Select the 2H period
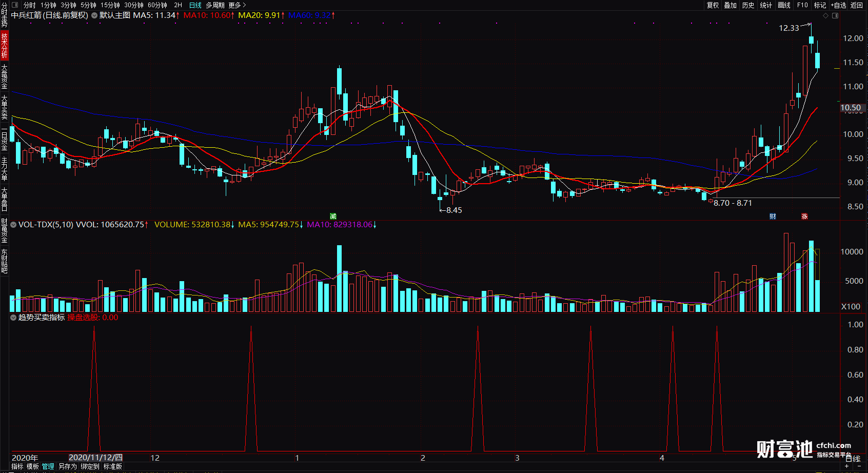Screen dimensions: 868x473 178,5
